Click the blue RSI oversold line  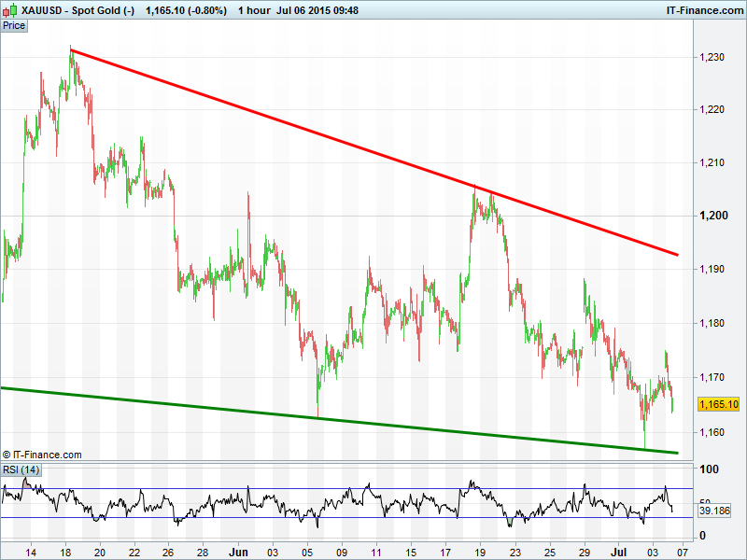[373, 518]
